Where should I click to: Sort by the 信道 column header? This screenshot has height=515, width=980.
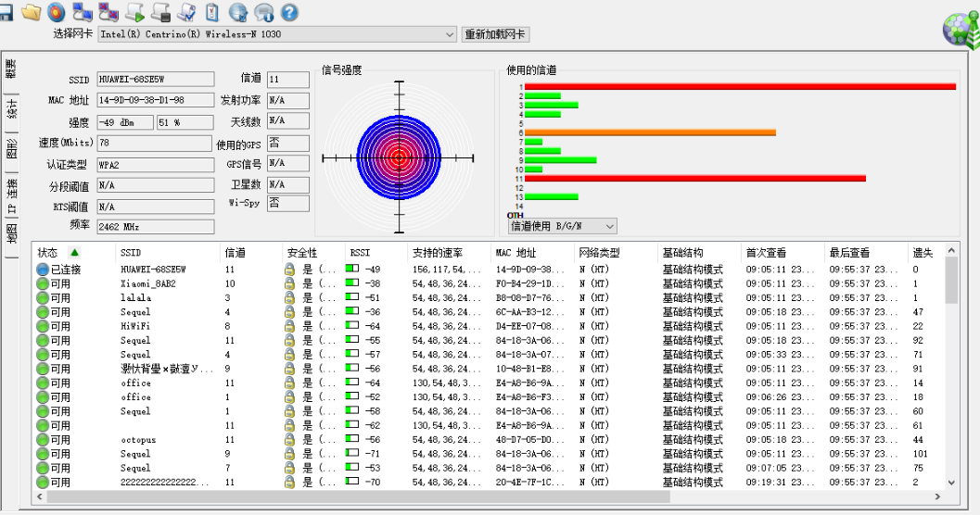click(x=251, y=253)
